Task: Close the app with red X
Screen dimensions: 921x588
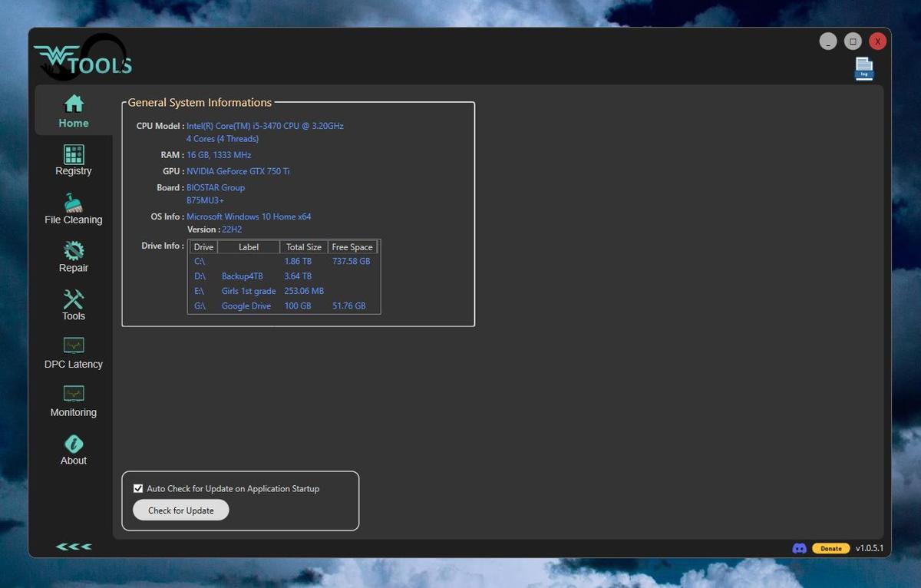Action: 878,41
